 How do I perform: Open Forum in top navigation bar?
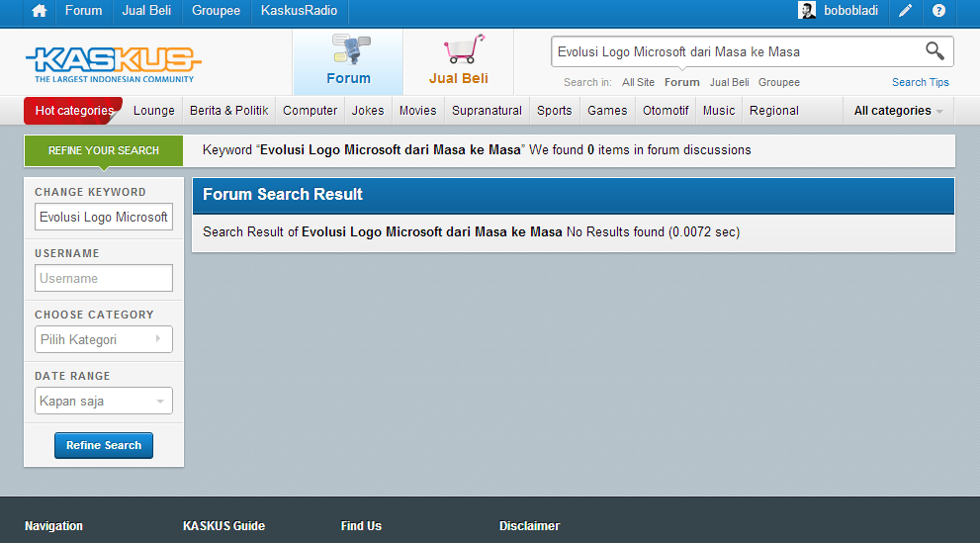click(83, 11)
